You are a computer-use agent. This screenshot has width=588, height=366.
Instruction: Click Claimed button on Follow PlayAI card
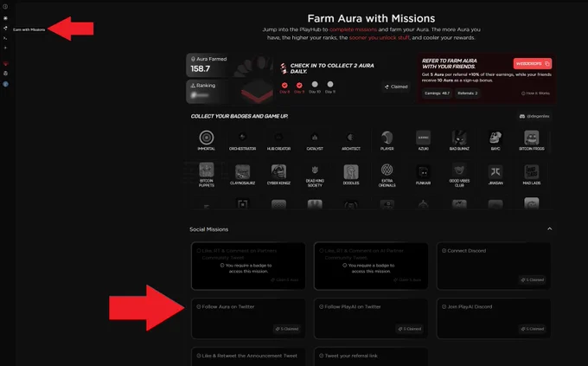coord(410,329)
